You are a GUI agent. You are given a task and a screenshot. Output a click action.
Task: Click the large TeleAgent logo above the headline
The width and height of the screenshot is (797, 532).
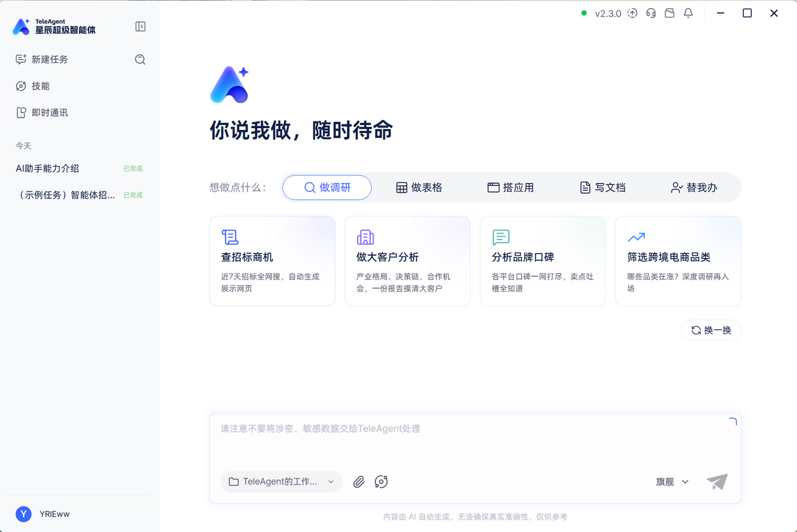click(230, 85)
